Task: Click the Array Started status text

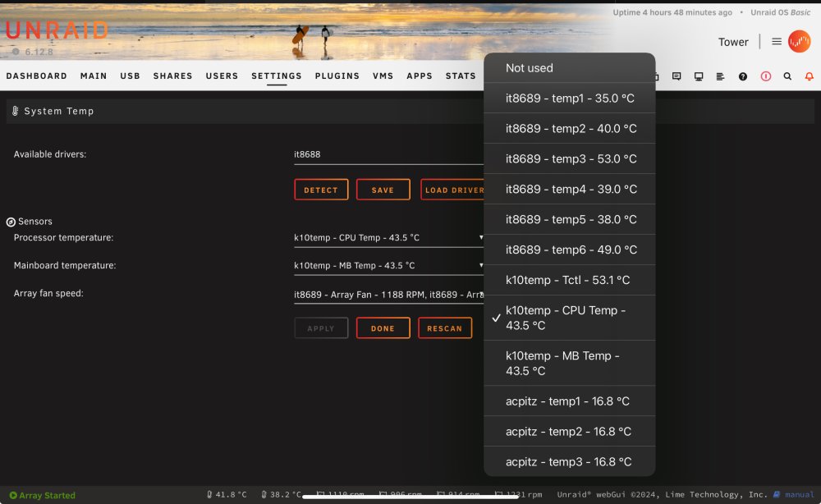Action: coord(47,495)
